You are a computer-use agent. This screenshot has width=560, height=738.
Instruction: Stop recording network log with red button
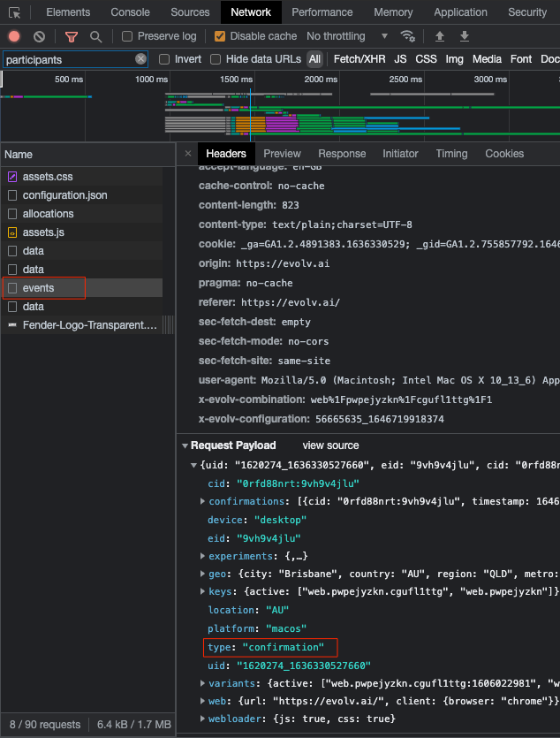pos(14,36)
